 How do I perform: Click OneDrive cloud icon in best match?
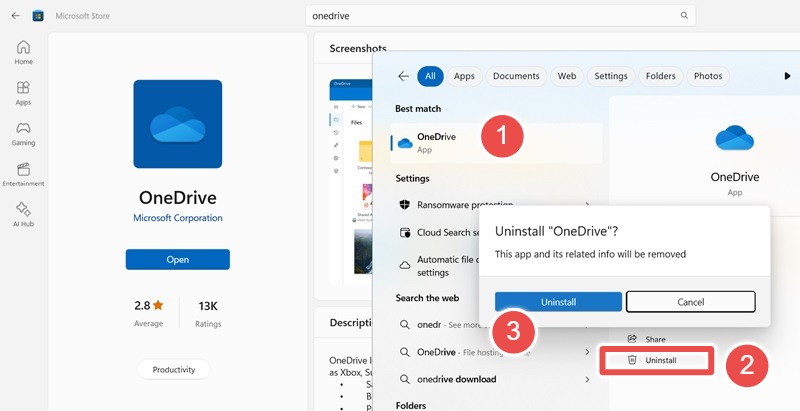(x=405, y=143)
